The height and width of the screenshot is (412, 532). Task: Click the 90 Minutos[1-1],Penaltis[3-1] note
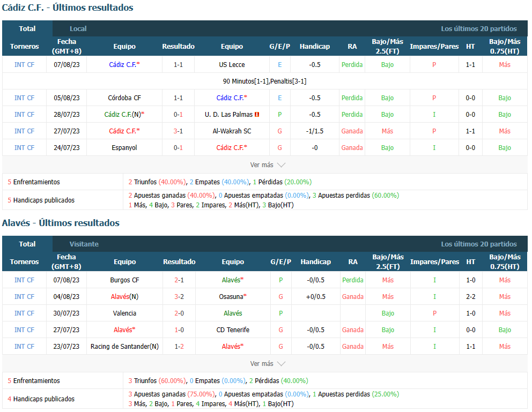tap(264, 81)
